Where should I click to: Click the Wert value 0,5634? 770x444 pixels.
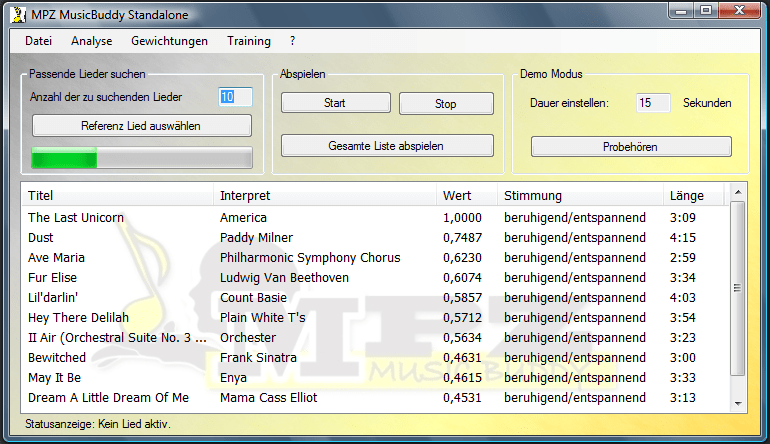tap(463, 338)
